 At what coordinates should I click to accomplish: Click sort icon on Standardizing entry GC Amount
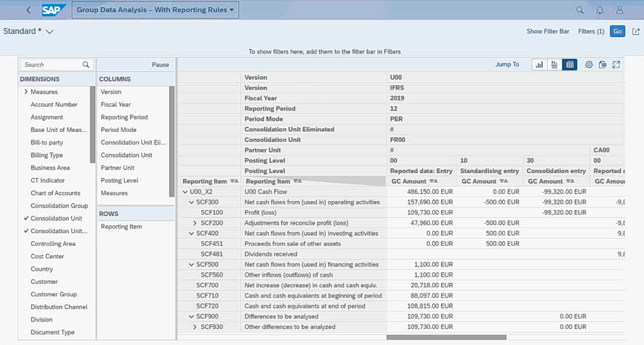[x=504, y=181]
